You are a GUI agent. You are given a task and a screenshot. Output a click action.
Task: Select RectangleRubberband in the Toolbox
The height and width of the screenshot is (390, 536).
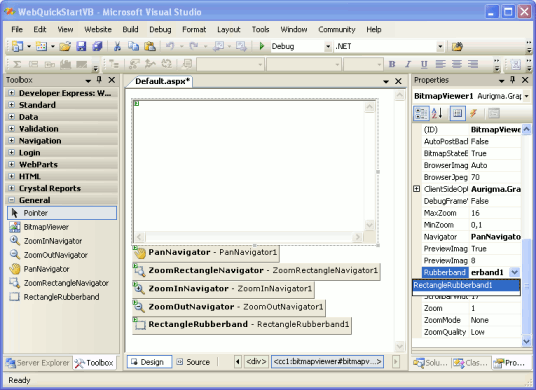coord(62,297)
